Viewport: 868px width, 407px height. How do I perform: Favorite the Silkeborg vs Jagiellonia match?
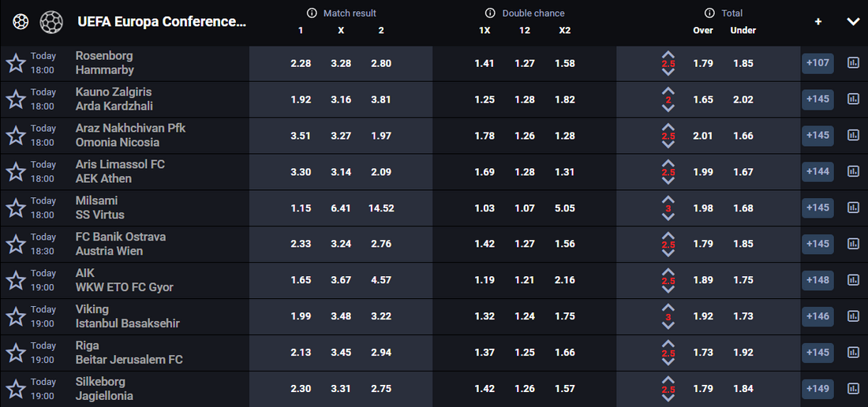(16, 389)
